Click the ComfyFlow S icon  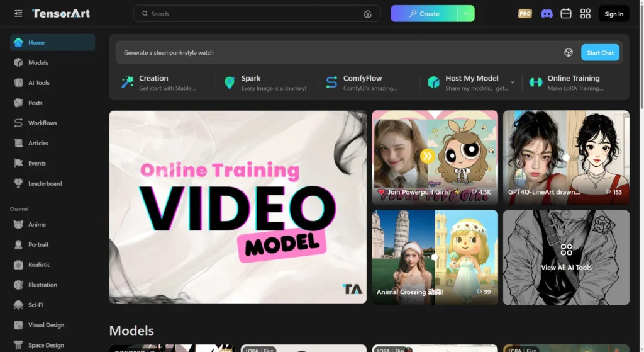331,82
